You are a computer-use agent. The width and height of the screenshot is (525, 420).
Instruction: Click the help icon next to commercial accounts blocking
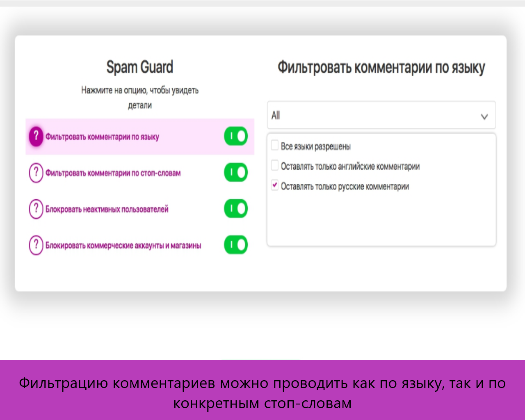[x=36, y=245]
